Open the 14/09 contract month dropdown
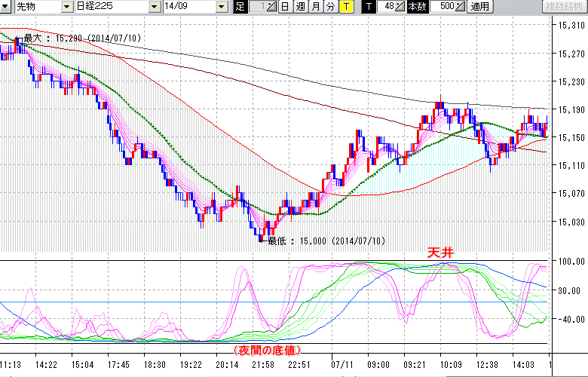588x377 pixels. pos(221,7)
